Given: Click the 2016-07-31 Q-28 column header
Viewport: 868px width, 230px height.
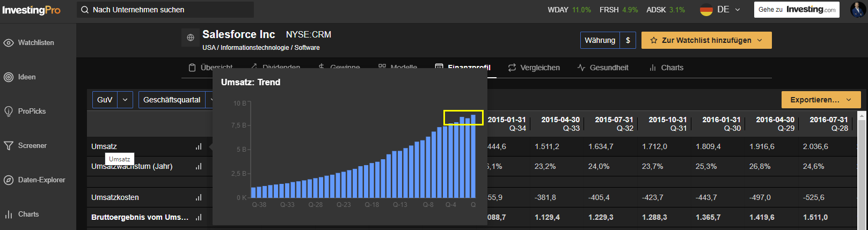Looking at the screenshot, I should point(829,124).
